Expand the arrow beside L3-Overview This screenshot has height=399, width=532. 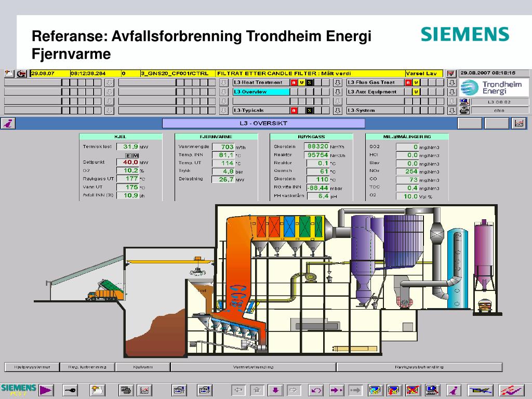[337, 91]
